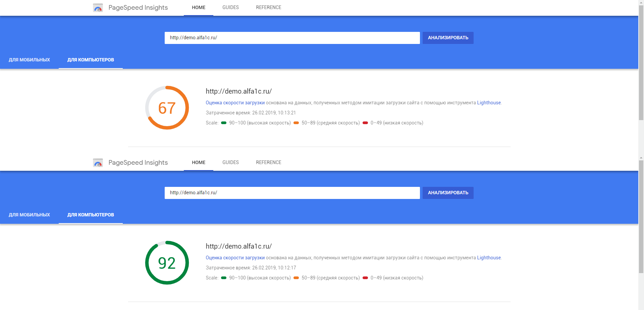The image size is (644, 310).
Task: Click the lower green 90–100 scale swatch
Action: click(x=224, y=278)
